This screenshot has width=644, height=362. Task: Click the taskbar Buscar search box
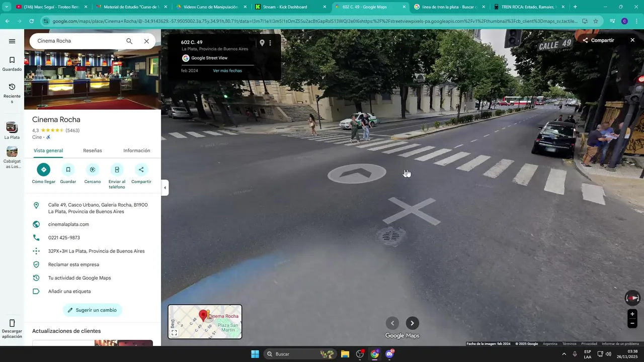(300, 354)
